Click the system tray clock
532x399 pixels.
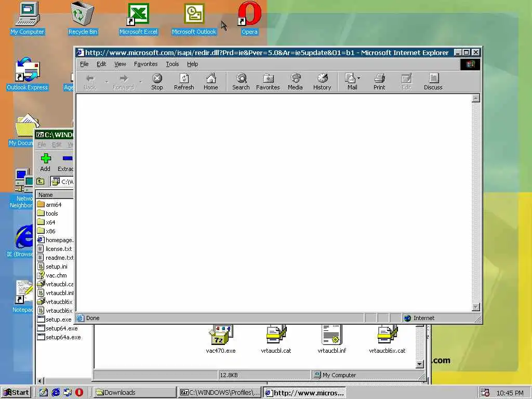[510, 393]
